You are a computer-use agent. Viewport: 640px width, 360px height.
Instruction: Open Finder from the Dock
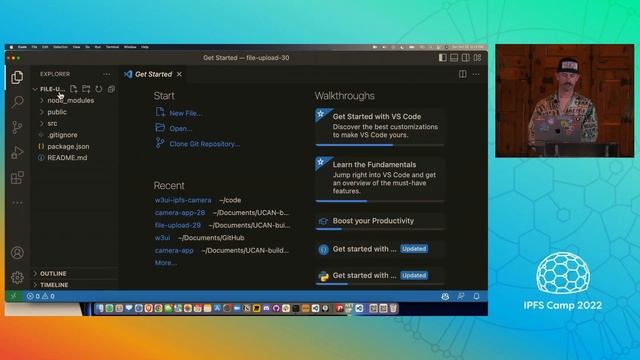coord(100,308)
